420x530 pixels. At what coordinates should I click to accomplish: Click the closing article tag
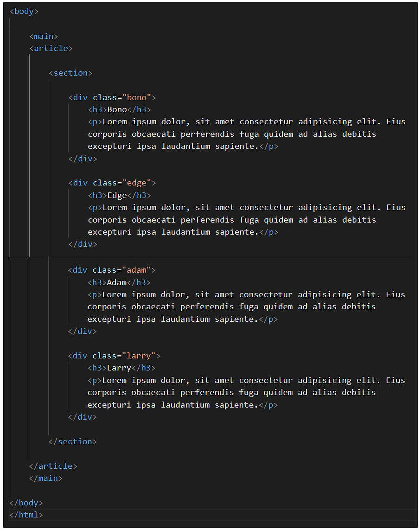point(53,466)
